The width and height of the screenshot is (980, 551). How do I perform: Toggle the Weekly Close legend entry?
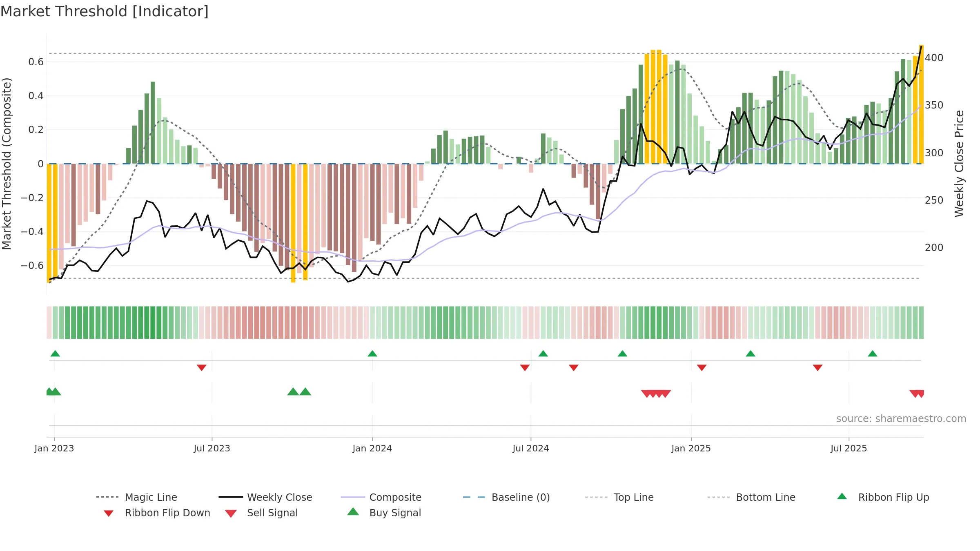[265, 497]
